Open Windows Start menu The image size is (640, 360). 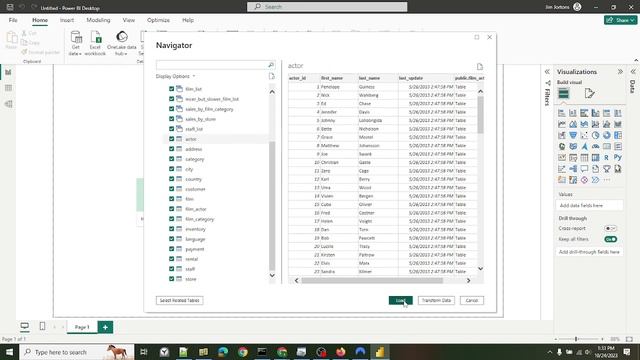(9, 352)
